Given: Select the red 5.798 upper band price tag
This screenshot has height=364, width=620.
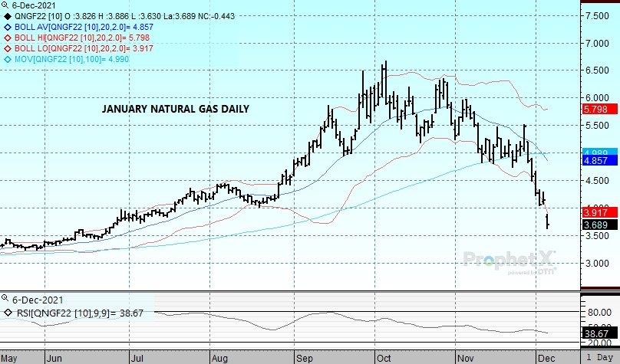Looking at the screenshot, I should (x=596, y=110).
